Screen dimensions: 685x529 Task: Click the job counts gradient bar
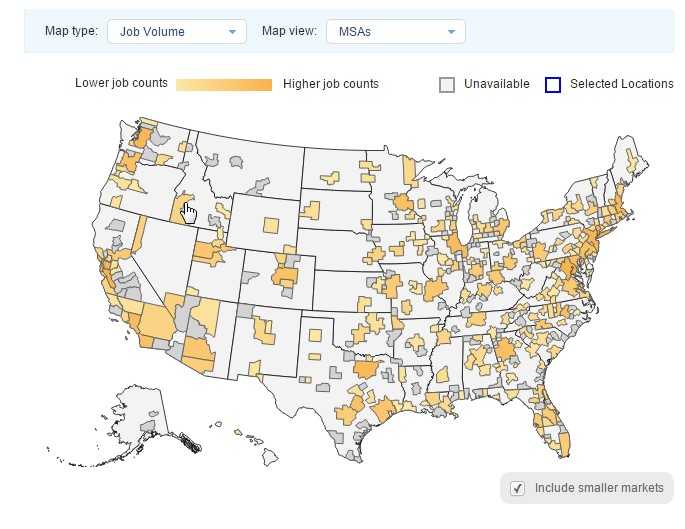[x=224, y=84]
